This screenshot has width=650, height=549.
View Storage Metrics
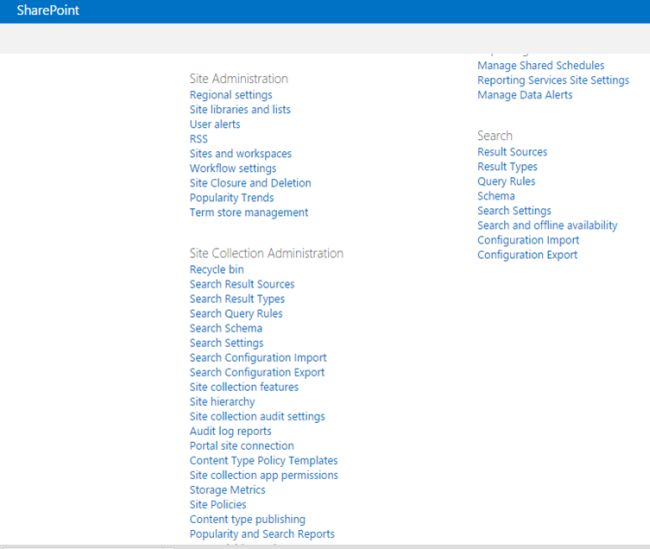click(228, 490)
